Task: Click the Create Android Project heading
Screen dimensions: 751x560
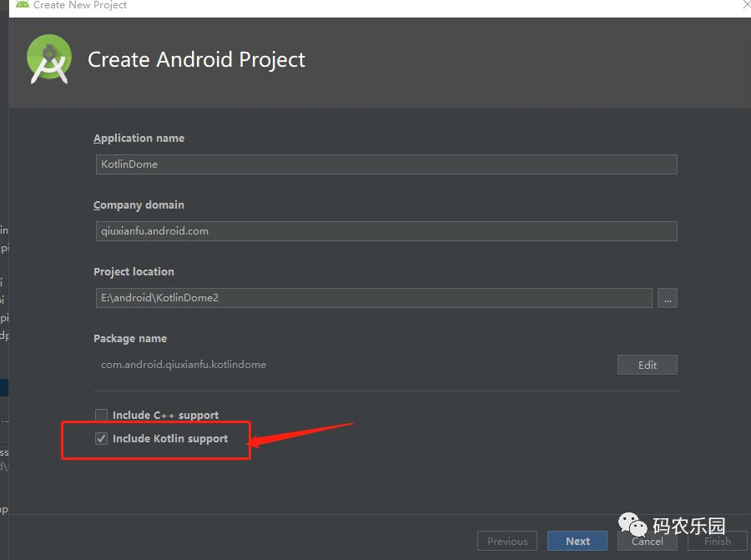Action: coord(196,60)
